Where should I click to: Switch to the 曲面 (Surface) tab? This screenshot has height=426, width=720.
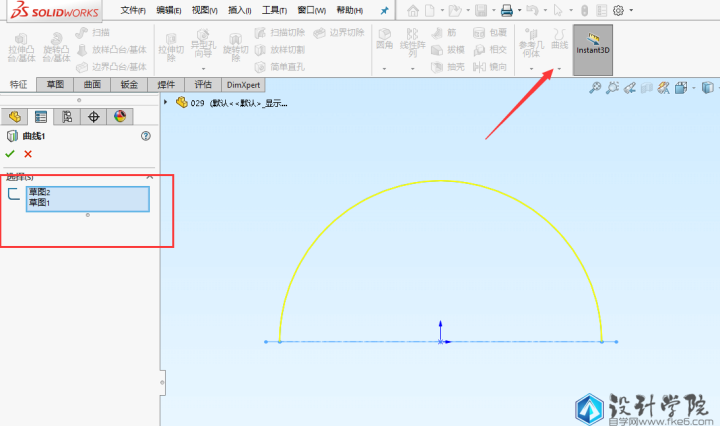click(x=92, y=85)
